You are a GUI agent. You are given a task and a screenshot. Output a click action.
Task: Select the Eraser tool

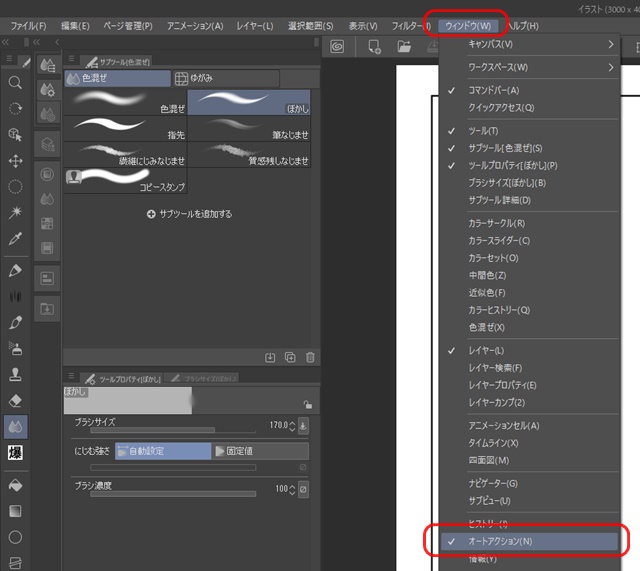pyautogui.click(x=15, y=401)
